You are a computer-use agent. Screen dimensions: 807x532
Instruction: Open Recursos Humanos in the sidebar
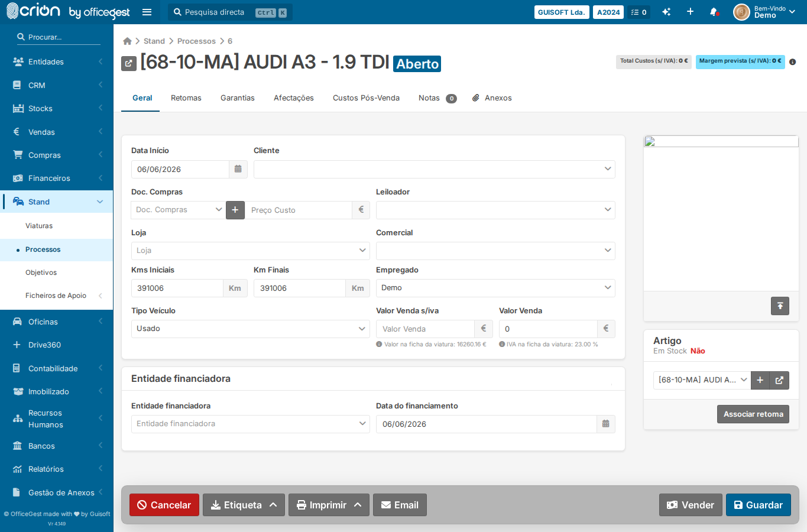57,419
